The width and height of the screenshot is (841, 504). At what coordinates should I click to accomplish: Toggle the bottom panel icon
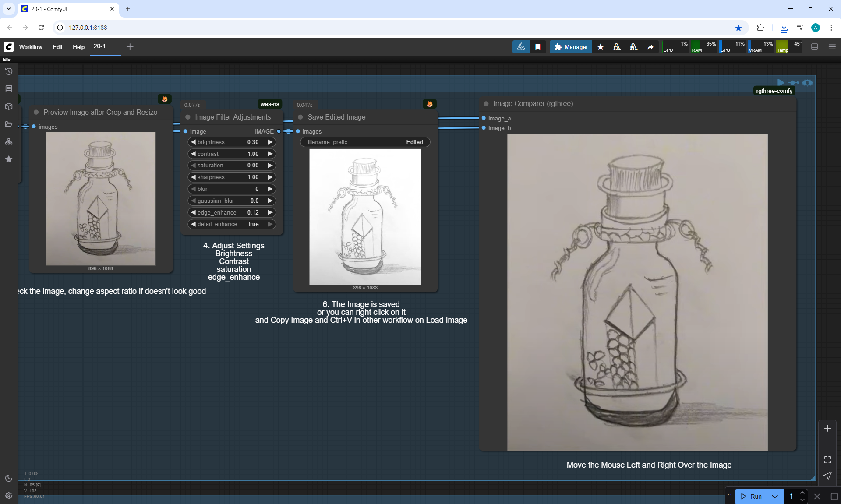point(815,47)
